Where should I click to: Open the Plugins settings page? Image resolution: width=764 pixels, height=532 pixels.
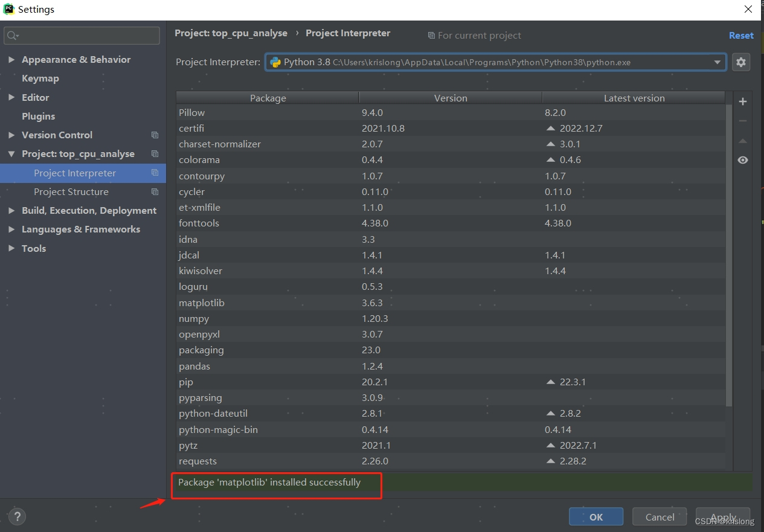38,116
